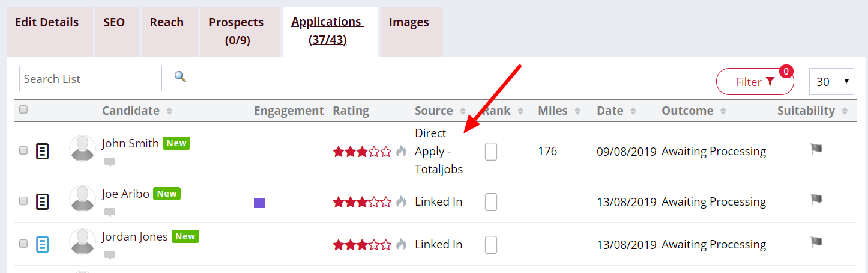Click comment bubble under Joe Aribo
The image size is (868, 273).
pos(109,212)
